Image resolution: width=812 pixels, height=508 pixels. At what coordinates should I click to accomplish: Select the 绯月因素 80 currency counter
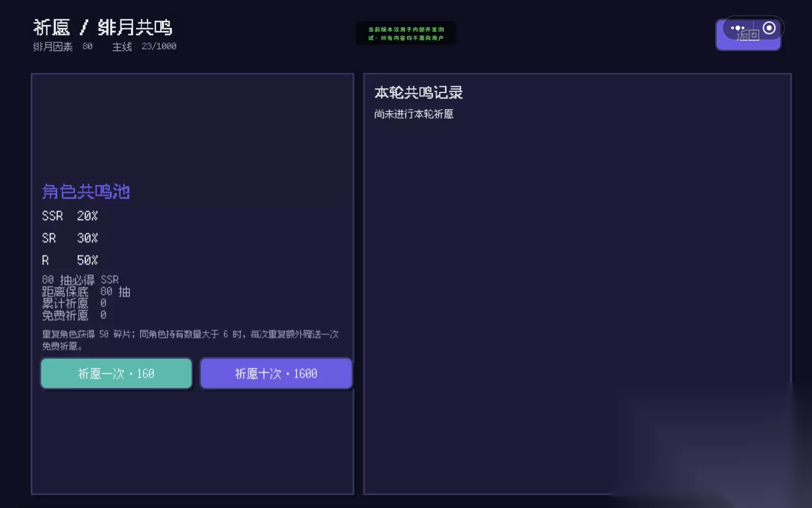click(x=63, y=47)
